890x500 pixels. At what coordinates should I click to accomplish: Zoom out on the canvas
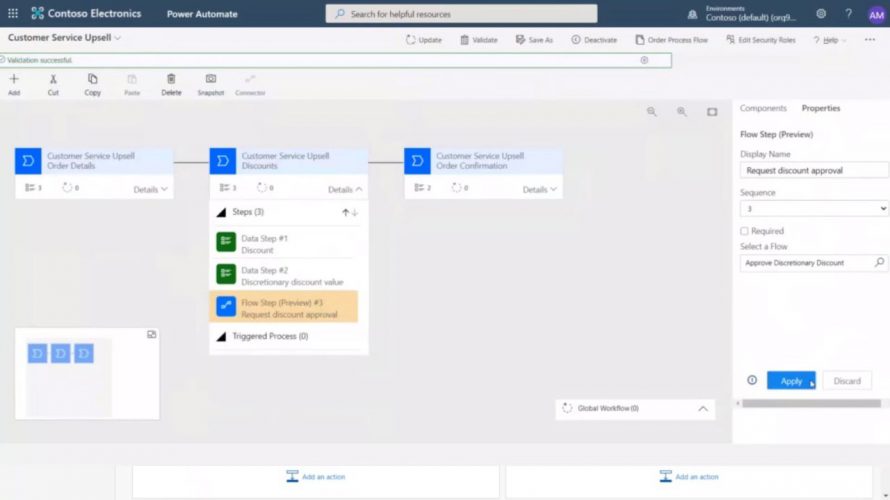[x=652, y=112]
